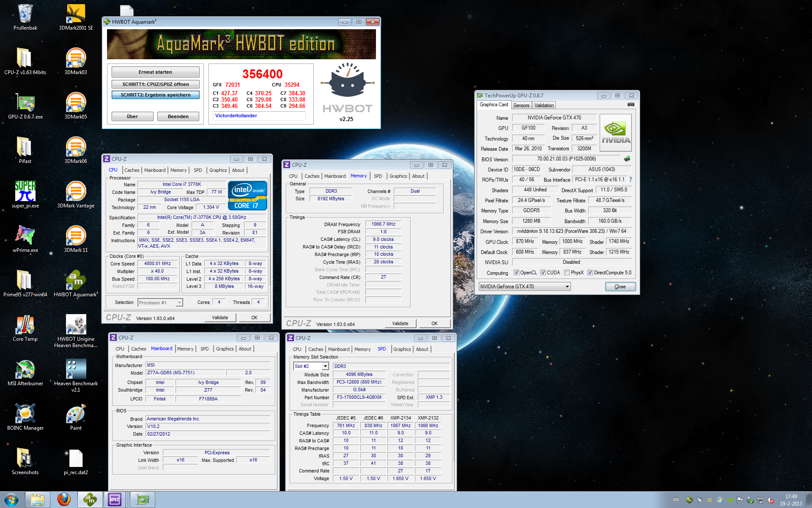Open the Prime95 v277 win64 folder

click(x=25, y=284)
